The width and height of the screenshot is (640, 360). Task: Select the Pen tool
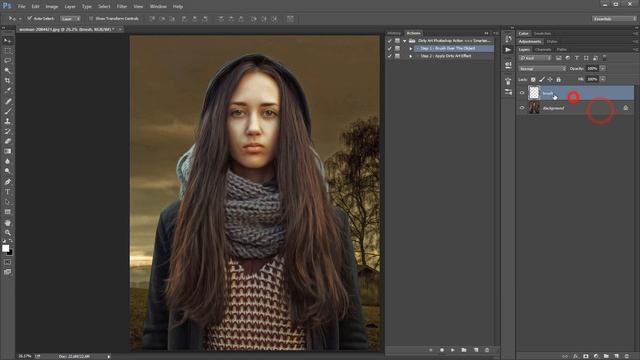(x=7, y=182)
